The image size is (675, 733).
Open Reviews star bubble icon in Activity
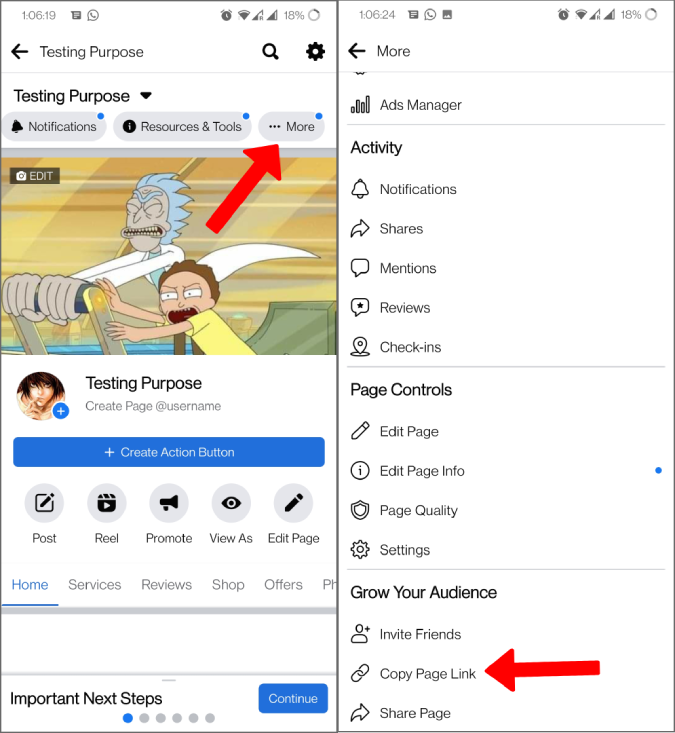pos(360,308)
